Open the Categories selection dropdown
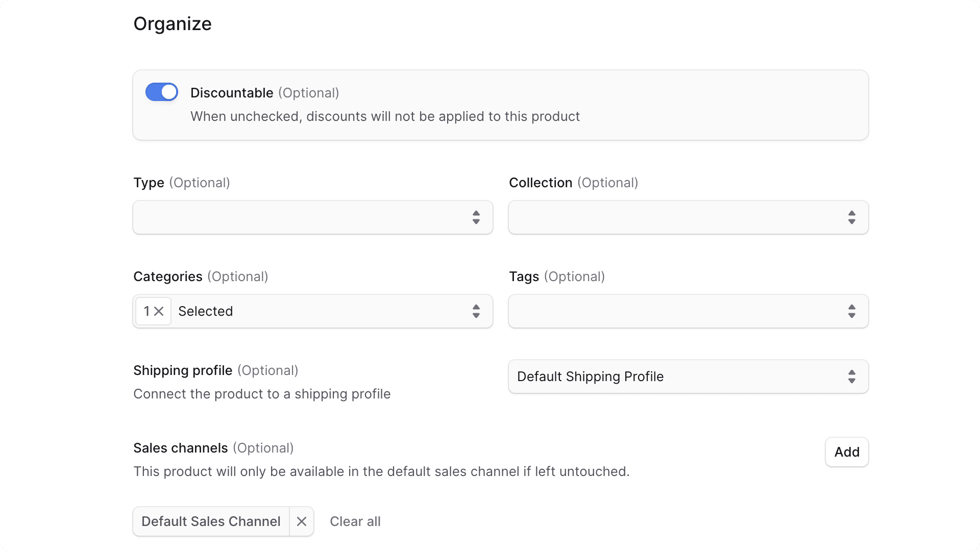The height and width of the screenshot is (551, 980). [332, 311]
